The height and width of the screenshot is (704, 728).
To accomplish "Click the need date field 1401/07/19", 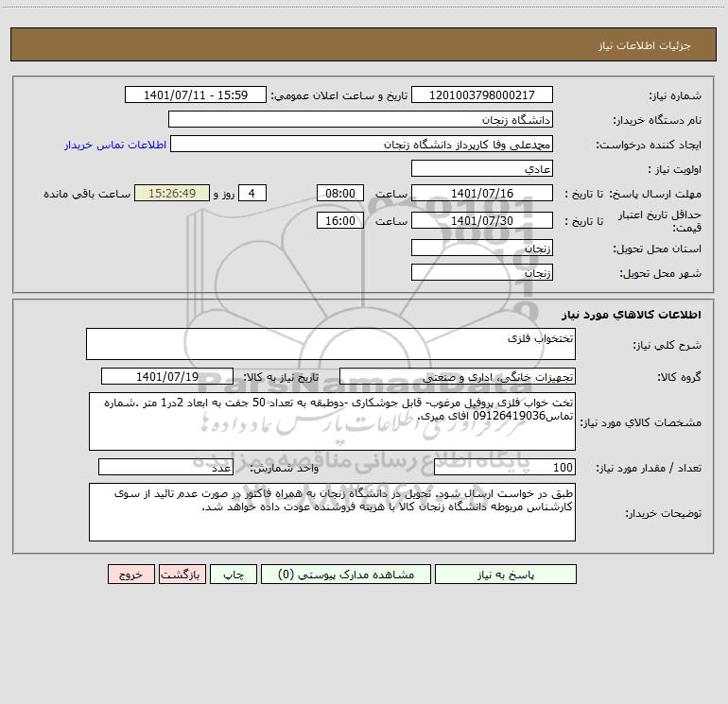I will click(x=167, y=376).
